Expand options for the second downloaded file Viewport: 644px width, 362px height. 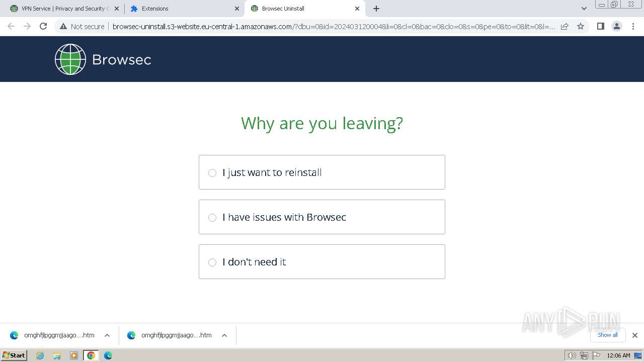[x=224, y=335]
